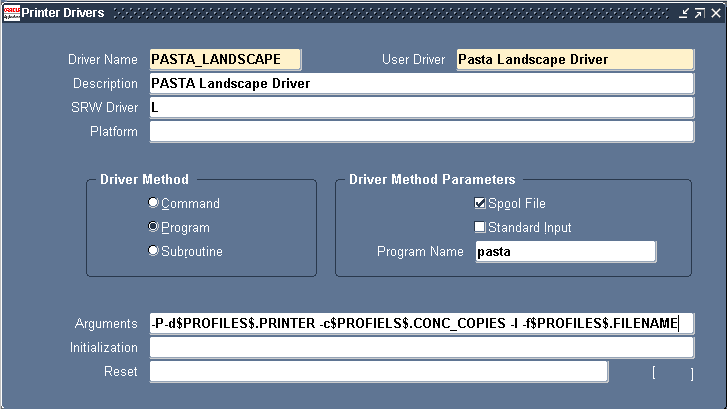Image resolution: width=727 pixels, height=409 pixels.
Task: Minimize the Printer Drivers window
Action: point(683,13)
